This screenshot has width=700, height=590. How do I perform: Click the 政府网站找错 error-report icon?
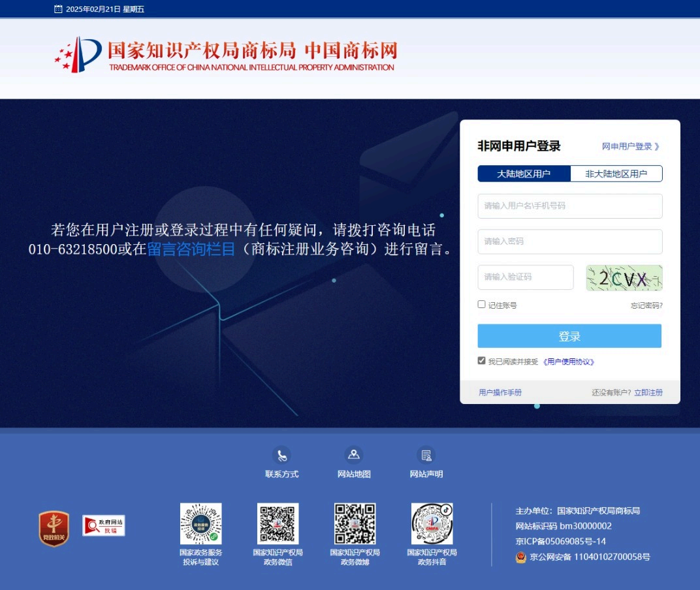[x=104, y=525]
